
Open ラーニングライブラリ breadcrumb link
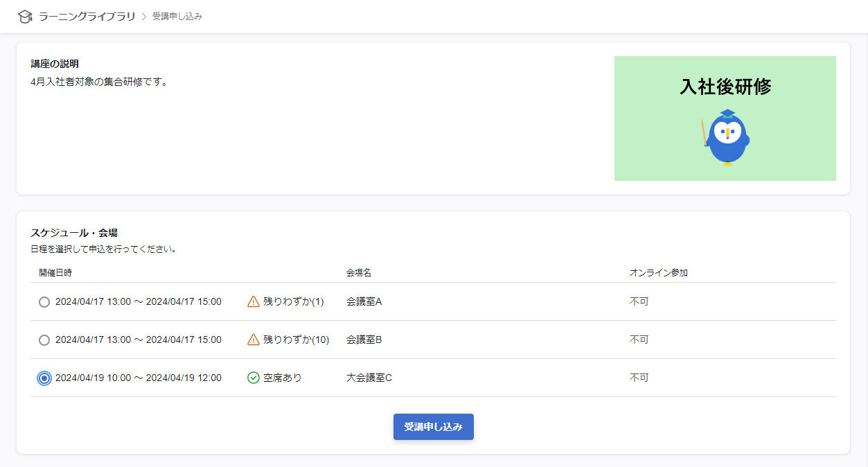[87, 17]
